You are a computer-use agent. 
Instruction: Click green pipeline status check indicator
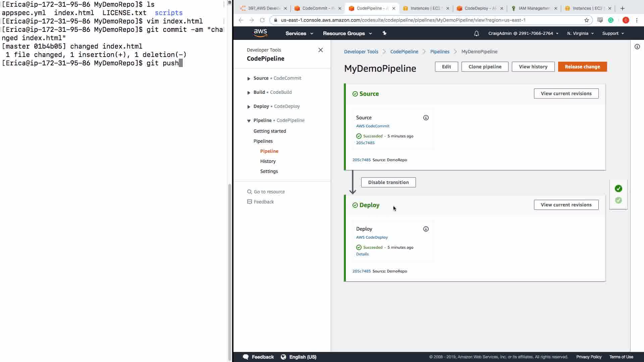(x=618, y=188)
